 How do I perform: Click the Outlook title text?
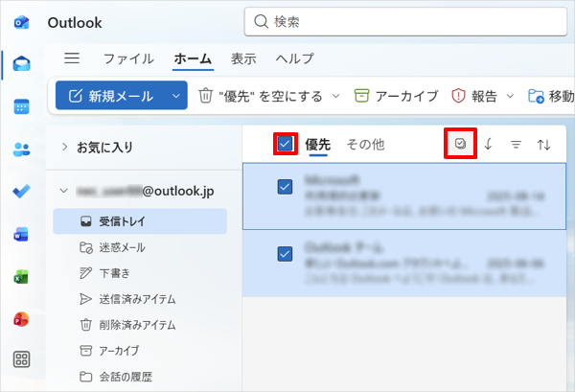[75, 23]
